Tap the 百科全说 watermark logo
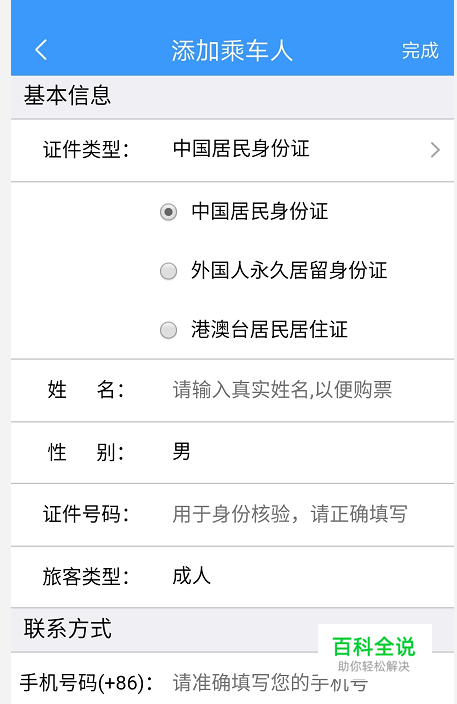This screenshot has width=457, height=704. [x=374, y=653]
